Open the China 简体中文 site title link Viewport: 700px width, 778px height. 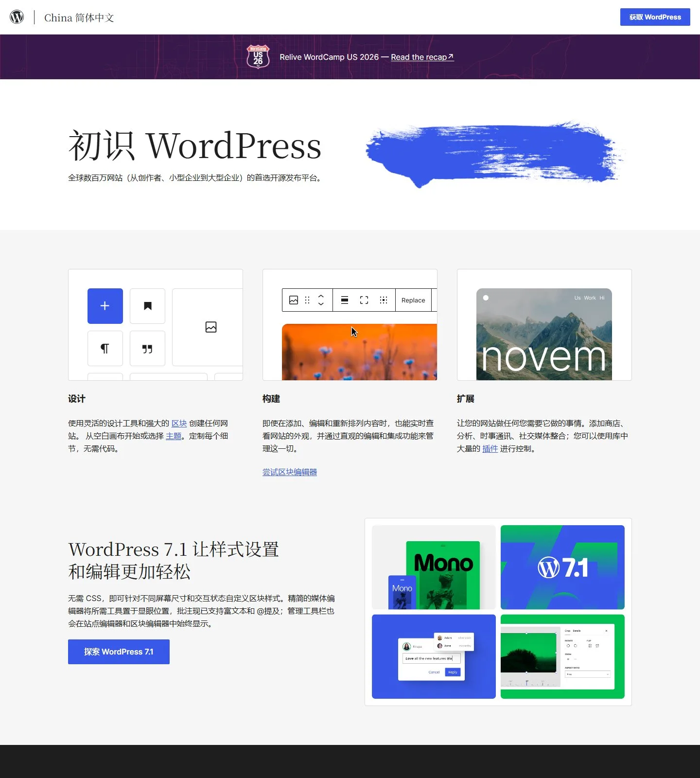79,18
